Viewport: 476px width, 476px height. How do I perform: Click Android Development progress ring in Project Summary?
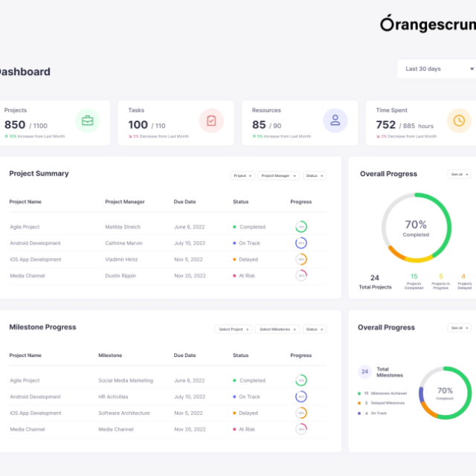301,243
